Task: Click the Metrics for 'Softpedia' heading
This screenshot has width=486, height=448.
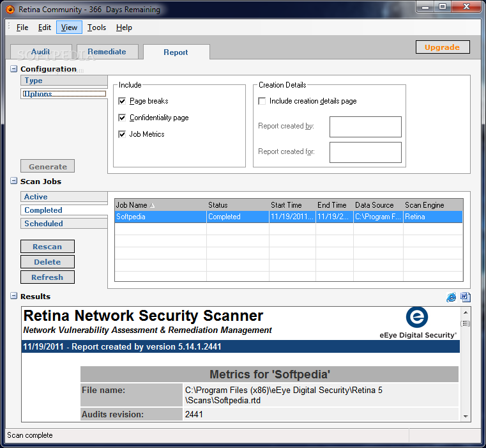Action: [270, 374]
